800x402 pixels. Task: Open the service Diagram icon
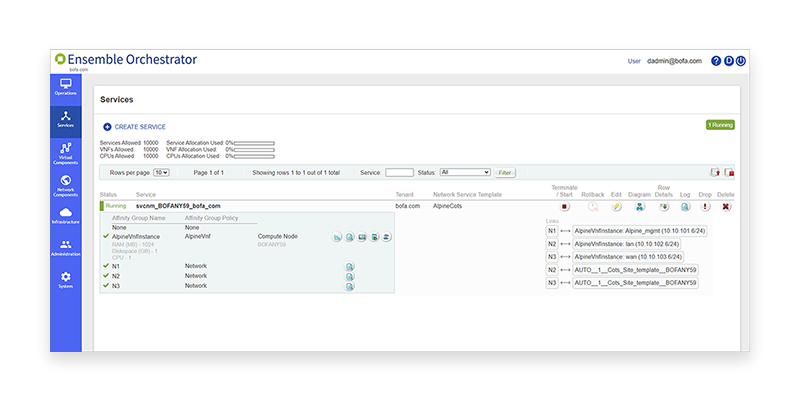(x=639, y=206)
